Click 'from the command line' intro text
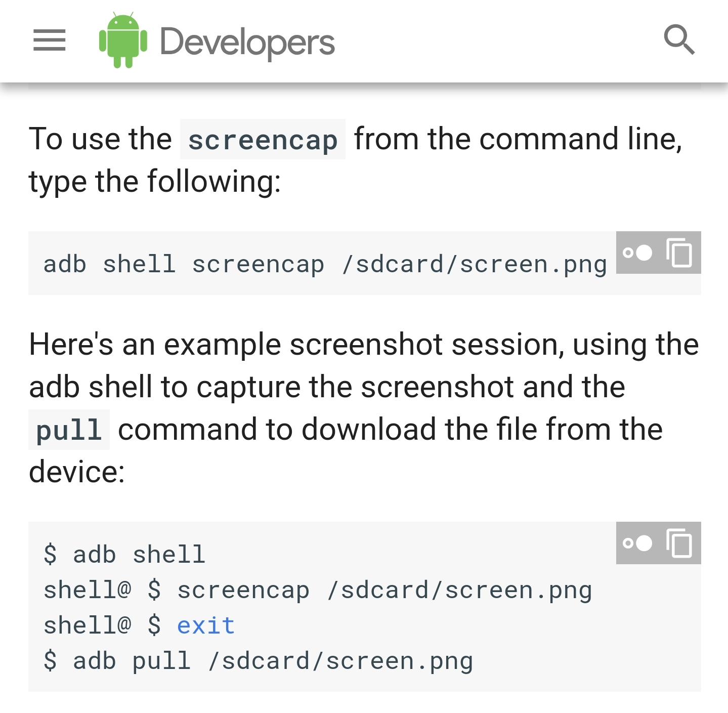 [x=518, y=139]
